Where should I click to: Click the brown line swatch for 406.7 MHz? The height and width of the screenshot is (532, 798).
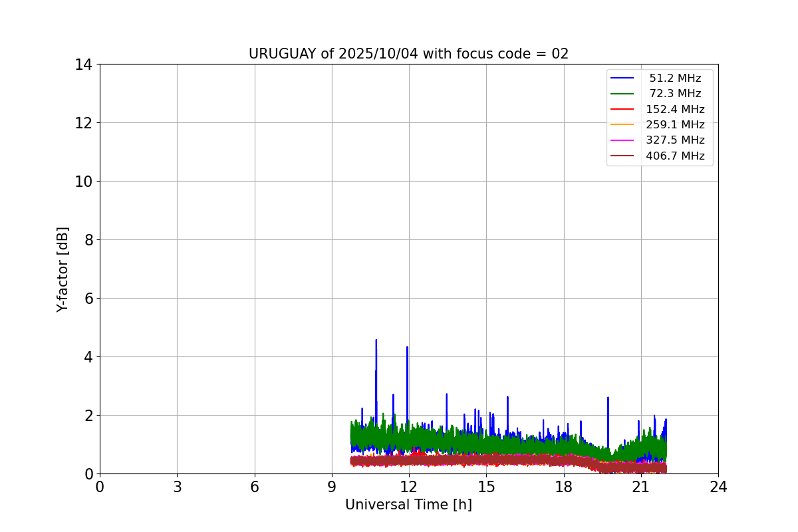tap(622, 156)
